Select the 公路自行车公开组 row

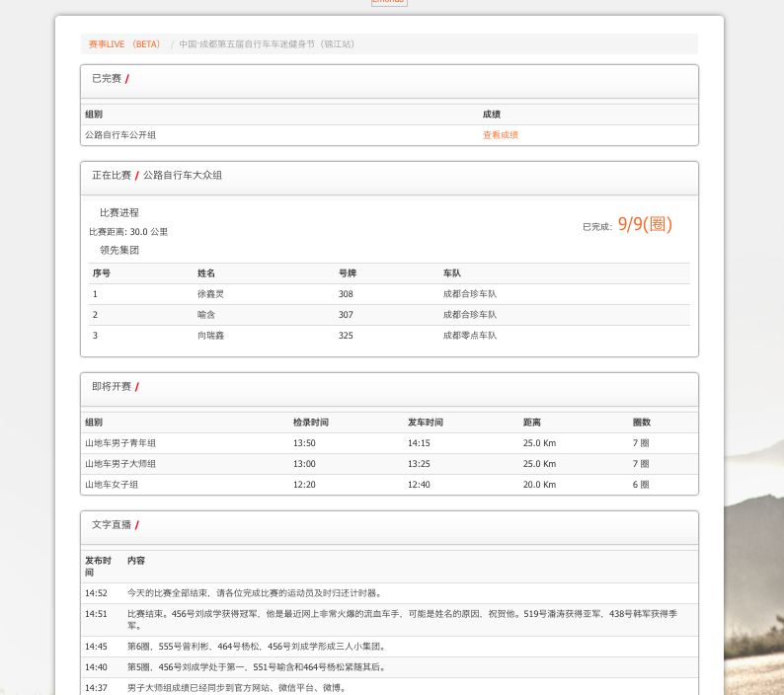[389, 135]
